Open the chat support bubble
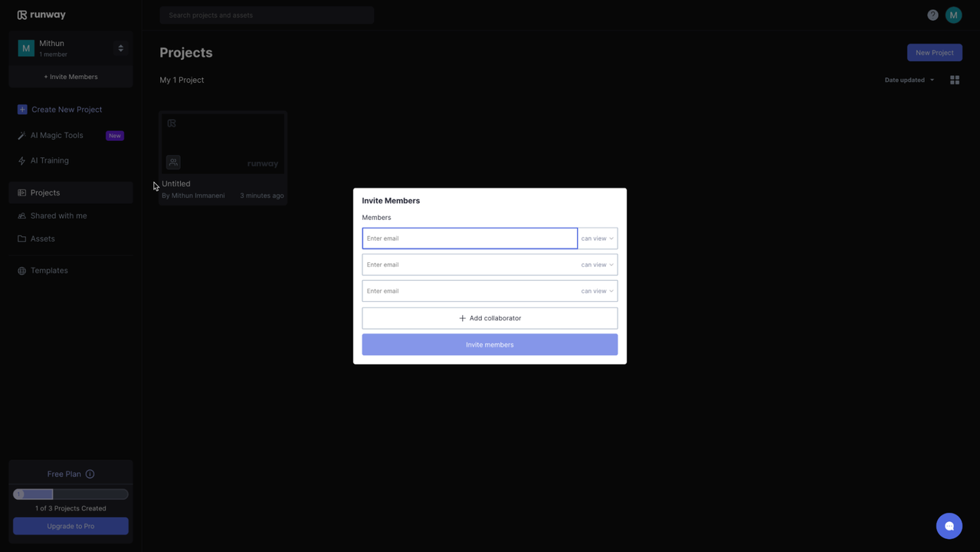Viewport: 980px width, 552px height. 949,526
